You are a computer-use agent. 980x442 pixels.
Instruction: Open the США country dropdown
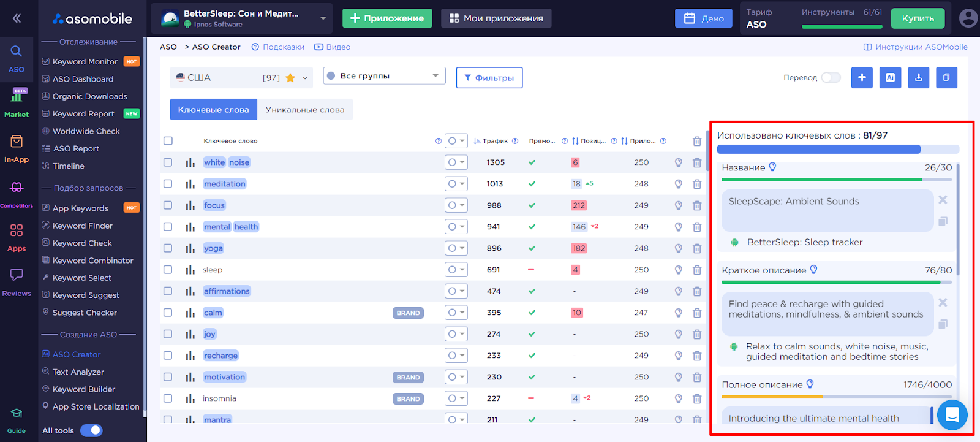pyautogui.click(x=241, y=78)
